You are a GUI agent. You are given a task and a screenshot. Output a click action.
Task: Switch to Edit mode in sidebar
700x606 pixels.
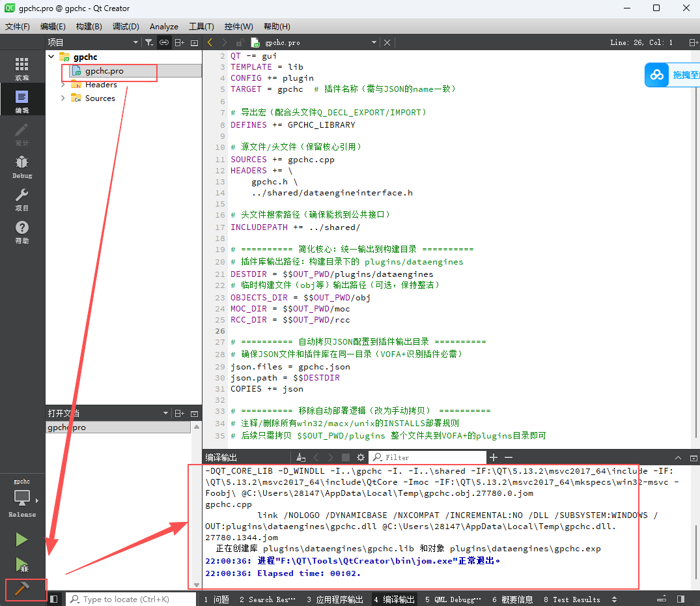[22, 101]
